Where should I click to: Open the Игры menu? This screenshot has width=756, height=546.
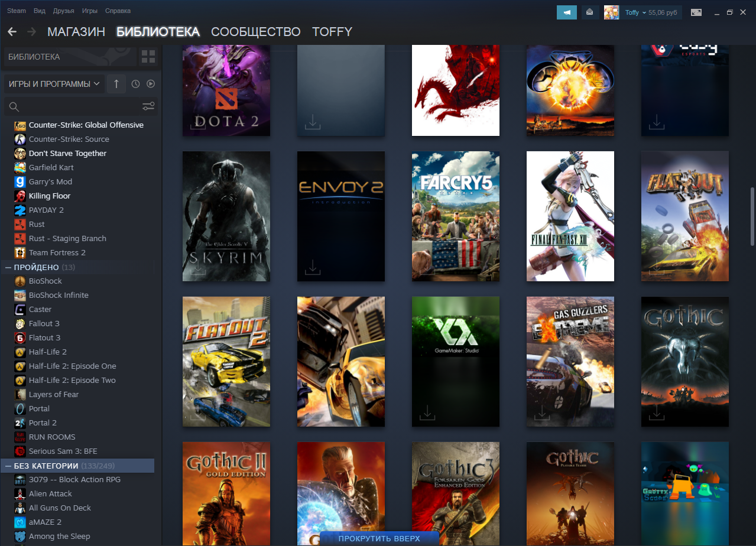(x=90, y=11)
